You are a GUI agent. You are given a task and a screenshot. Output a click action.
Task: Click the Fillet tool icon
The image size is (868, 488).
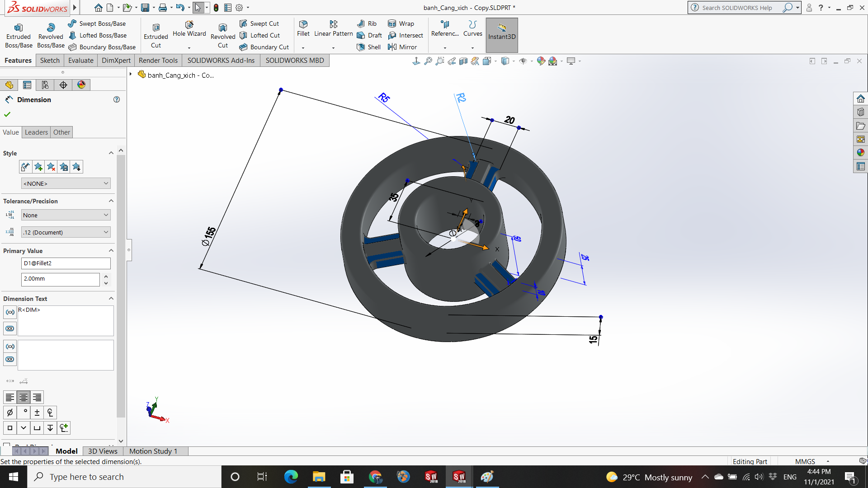tap(303, 24)
